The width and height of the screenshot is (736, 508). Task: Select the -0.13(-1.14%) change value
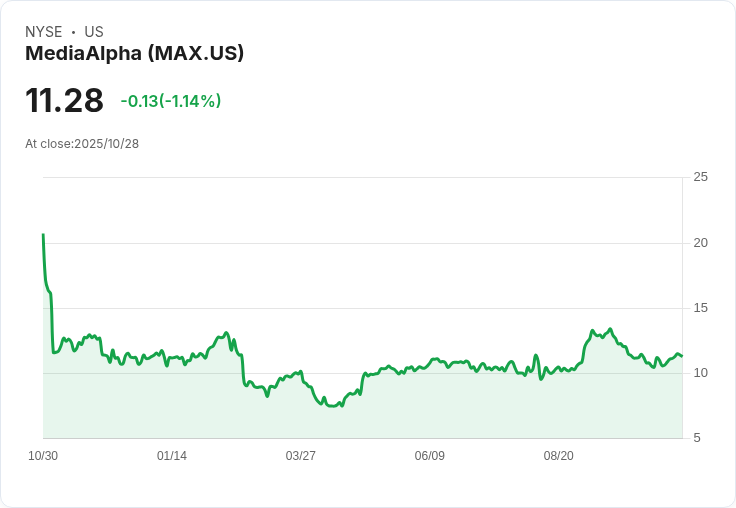click(x=171, y=101)
